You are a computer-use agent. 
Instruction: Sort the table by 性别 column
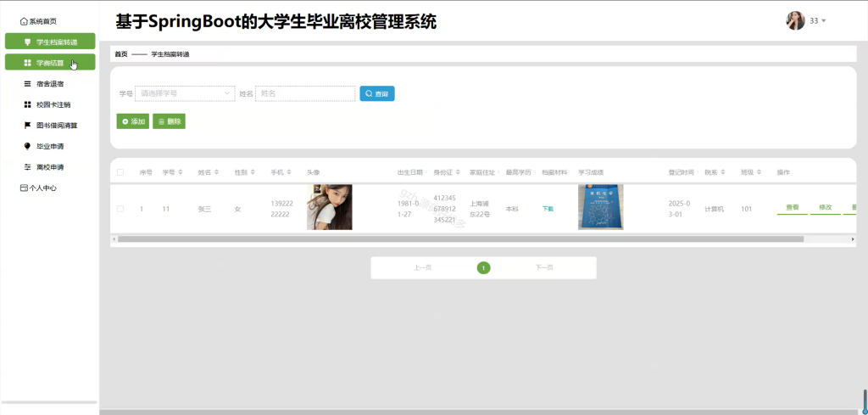(x=253, y=172)
